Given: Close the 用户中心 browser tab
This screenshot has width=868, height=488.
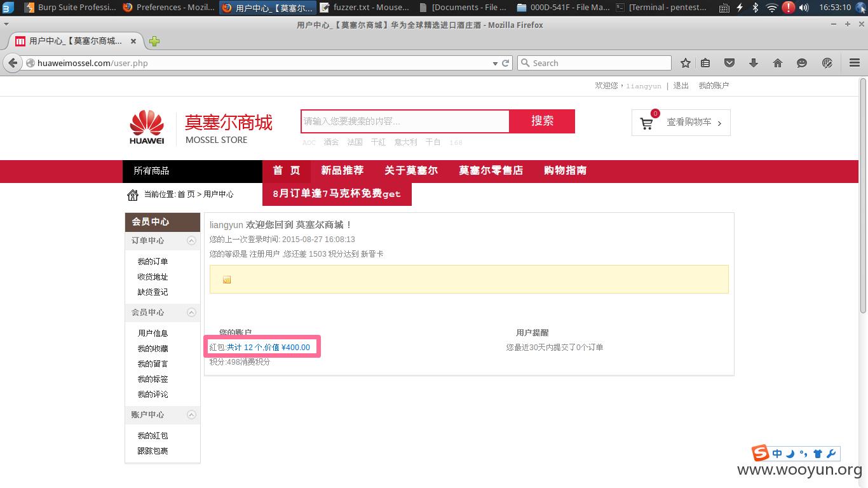Looking at the screenshot, I should [x=133, y=41].
